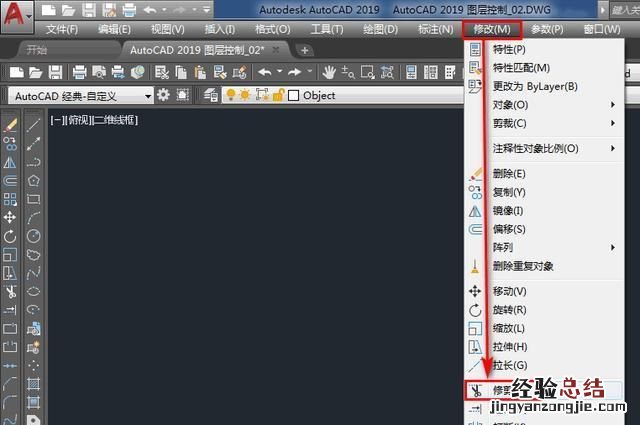The width and height of the screenshot is (640, 425).
Task: Select the Hatch tool in Draw toolbar
Action: [x=33, y=384]
